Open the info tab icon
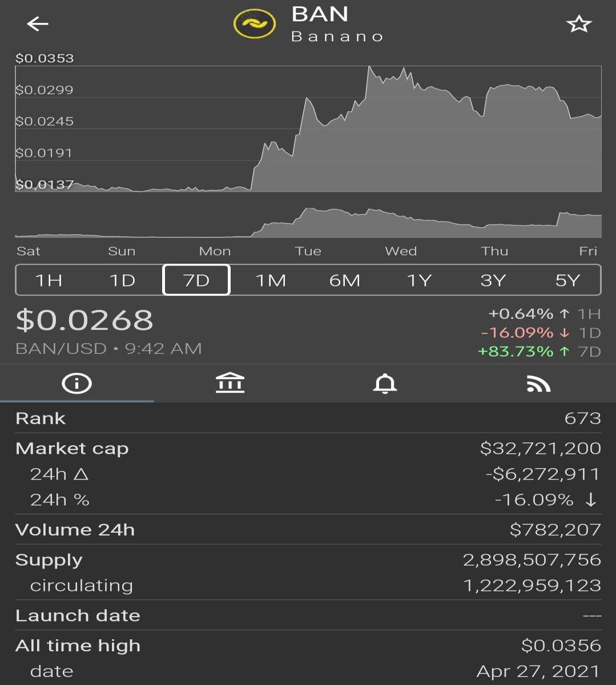This screenshot has width=616, height=685. click(77, 384)
